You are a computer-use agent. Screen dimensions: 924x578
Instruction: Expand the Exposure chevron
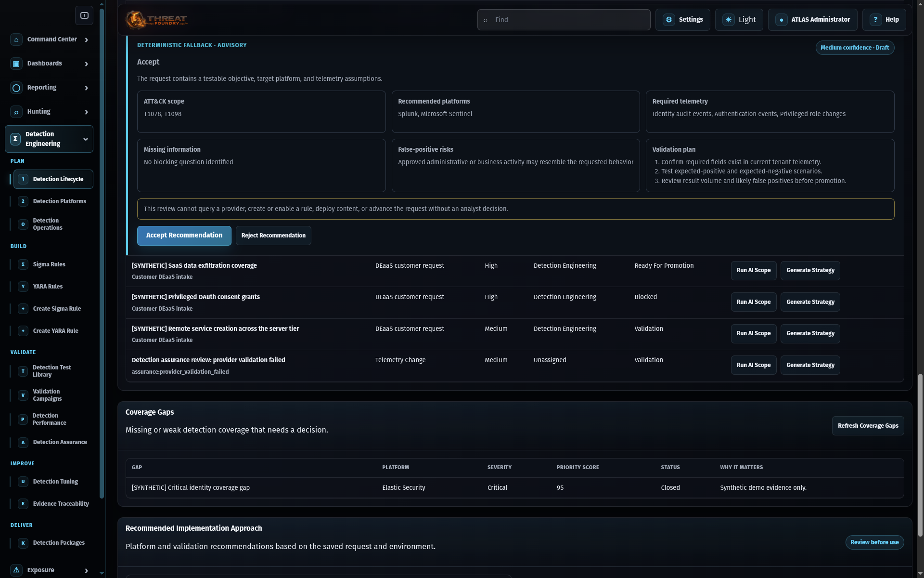click(87, 571)
